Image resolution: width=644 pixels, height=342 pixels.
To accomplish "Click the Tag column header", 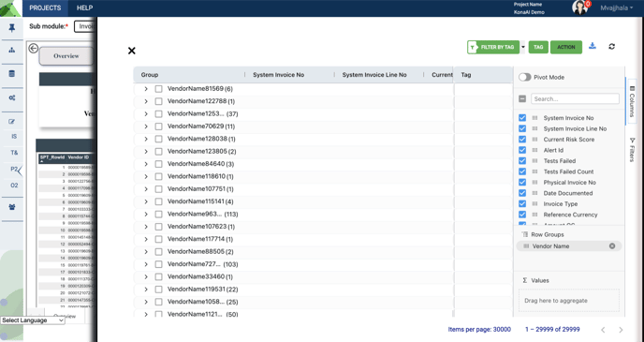I will [x=466, y=75].
